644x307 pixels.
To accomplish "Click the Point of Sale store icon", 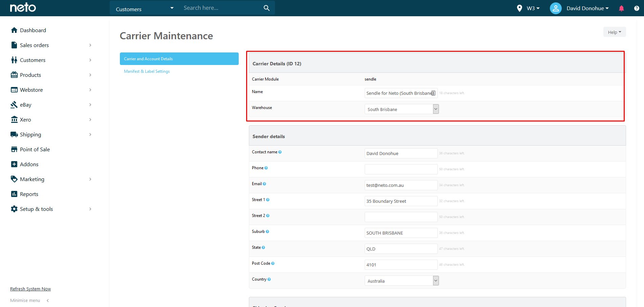I will click(14, 149).
